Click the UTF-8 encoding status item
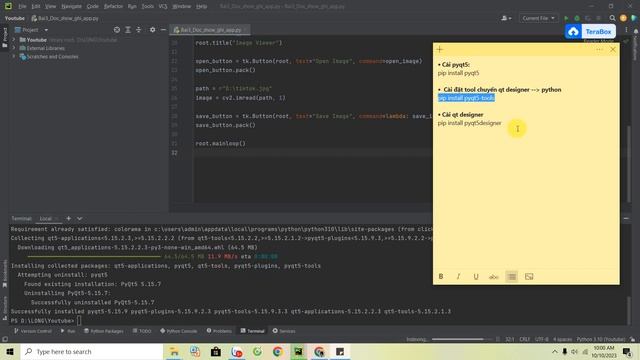This screenshot has height=360, width=640. pyautogui.click(x=542, y=339)
